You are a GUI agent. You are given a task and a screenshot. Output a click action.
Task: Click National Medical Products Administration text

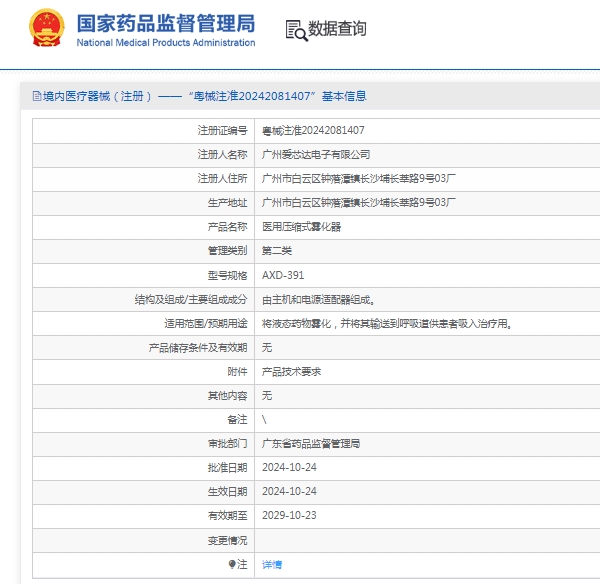tap(166, 42)
